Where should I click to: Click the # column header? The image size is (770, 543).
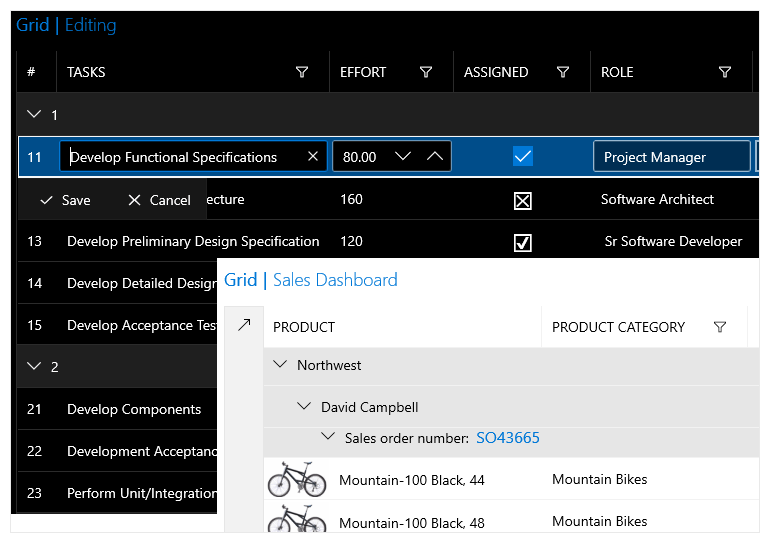coord(31,72)
